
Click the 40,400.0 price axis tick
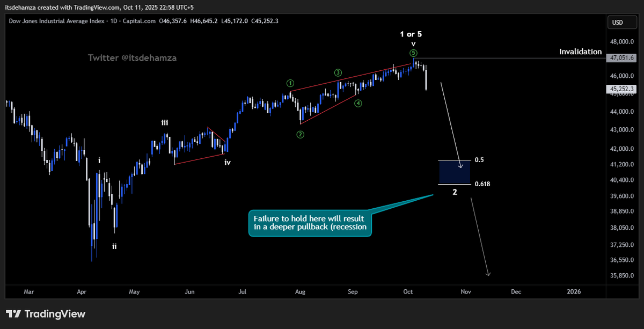coord(623,180)
